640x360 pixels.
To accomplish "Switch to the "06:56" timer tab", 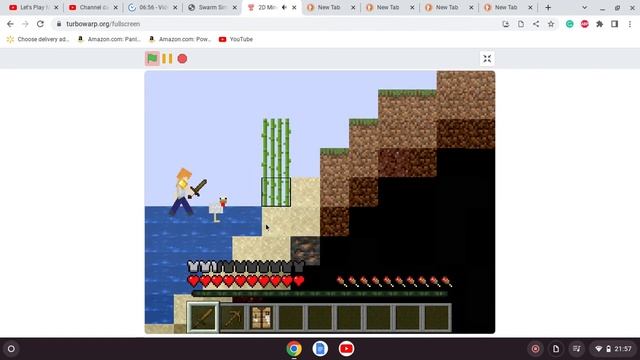I will pyautogui.click(x=152, y=7).
